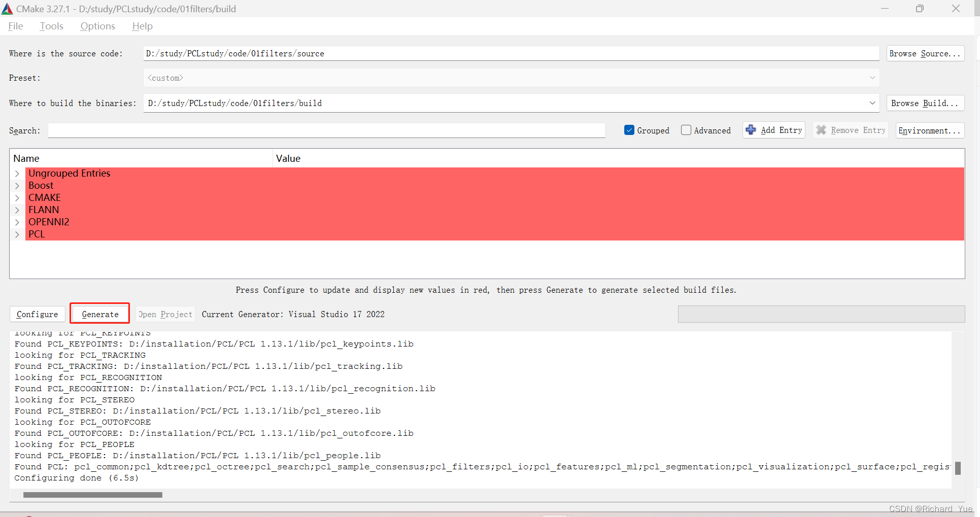The height and width of the screenshot is (517, 980).
Task: Enable the Advanced checkbox
Action: [686, 130]
